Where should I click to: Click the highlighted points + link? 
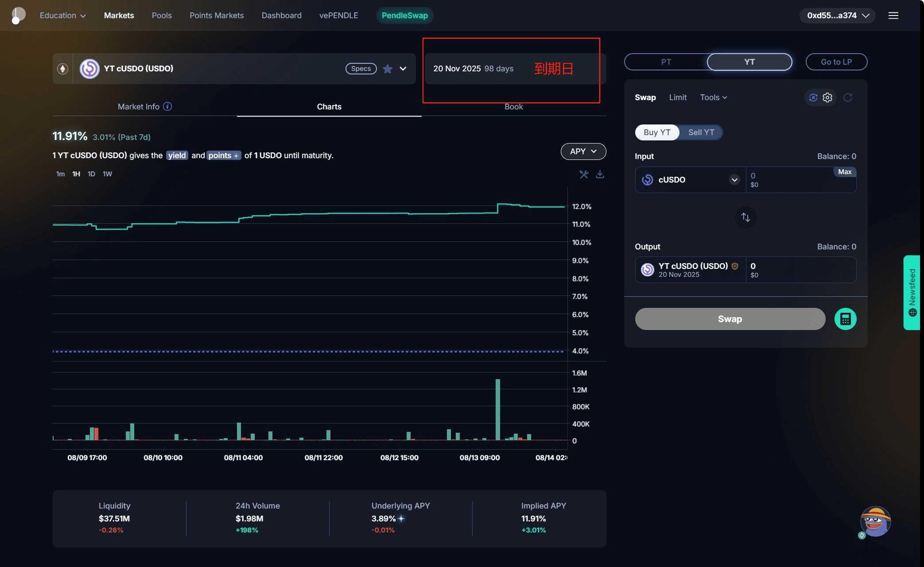[224, 155]
